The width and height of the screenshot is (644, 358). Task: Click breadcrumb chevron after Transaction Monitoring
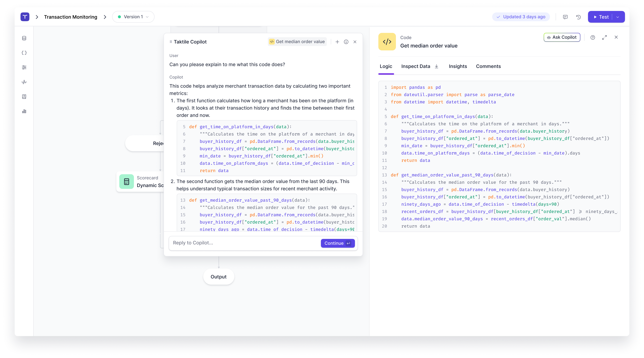click(105, 17)
